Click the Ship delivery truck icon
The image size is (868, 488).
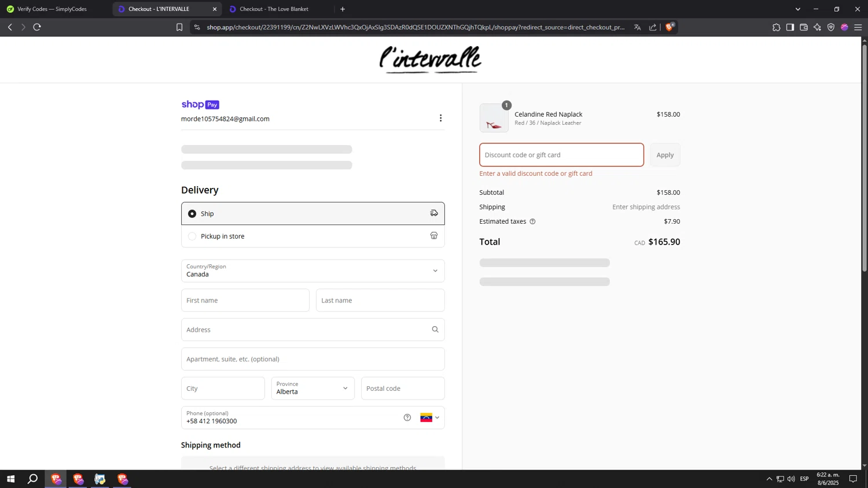[x=434, y=213]
